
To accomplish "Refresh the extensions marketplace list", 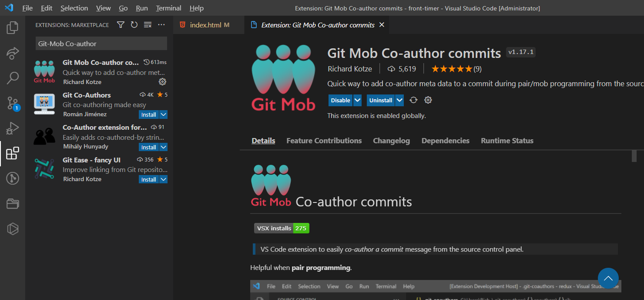I will click(134, 25).
